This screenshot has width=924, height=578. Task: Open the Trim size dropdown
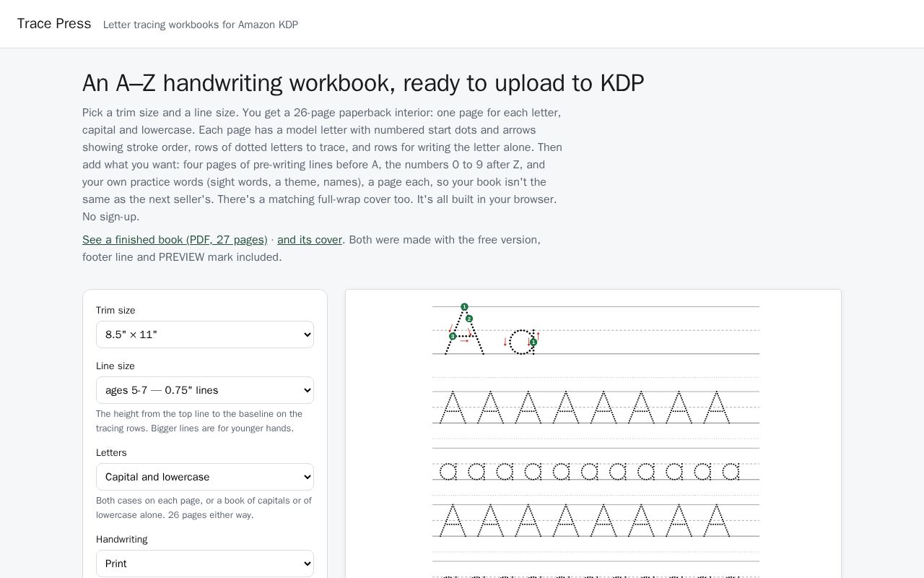(205, 335)
